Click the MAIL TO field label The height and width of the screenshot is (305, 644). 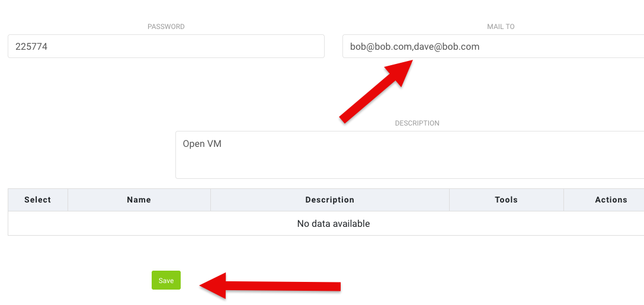[x=501, y=27]
